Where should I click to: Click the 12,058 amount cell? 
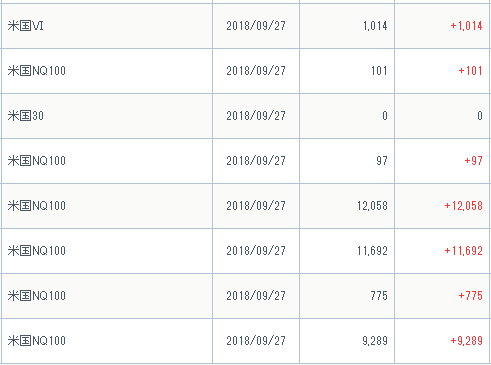[x=372, y=206]
